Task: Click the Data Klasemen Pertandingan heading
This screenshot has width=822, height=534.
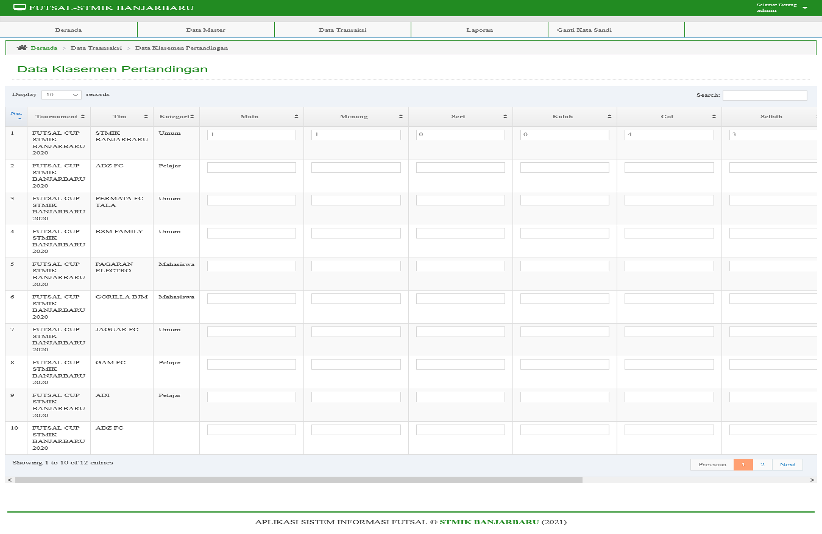Action: click(112, 69)
